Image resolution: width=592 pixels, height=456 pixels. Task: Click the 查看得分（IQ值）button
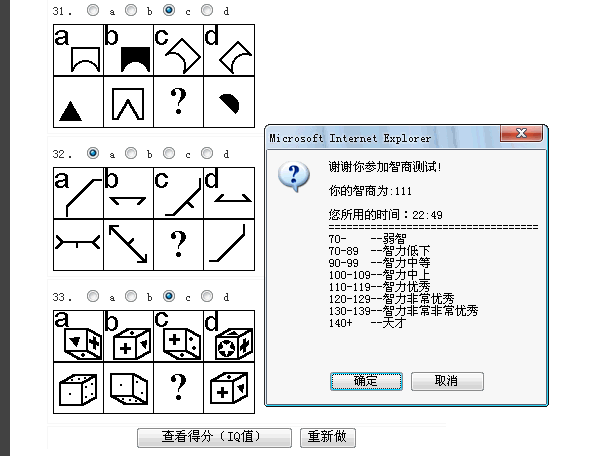(x=214, y=438)
